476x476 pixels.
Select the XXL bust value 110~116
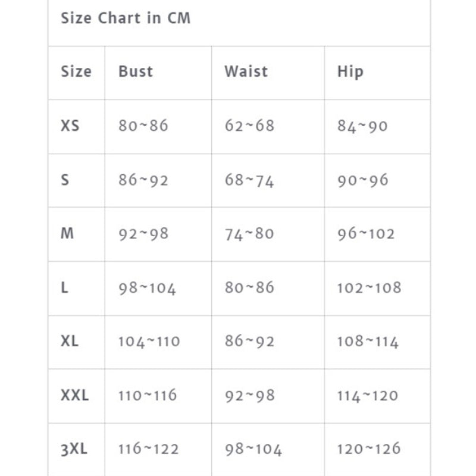(147, 395)
